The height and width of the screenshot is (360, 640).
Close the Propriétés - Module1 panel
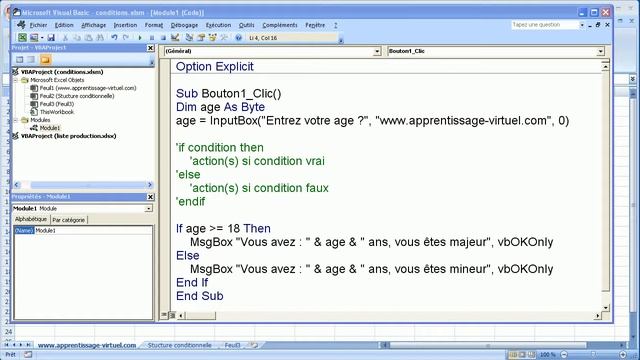[x=150, y=197]
